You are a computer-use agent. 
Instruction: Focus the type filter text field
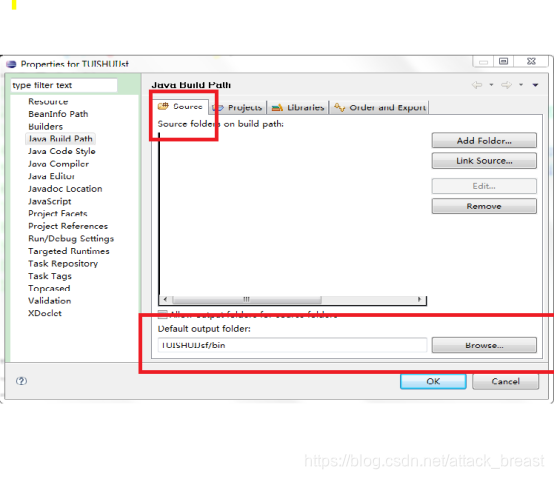64,85
